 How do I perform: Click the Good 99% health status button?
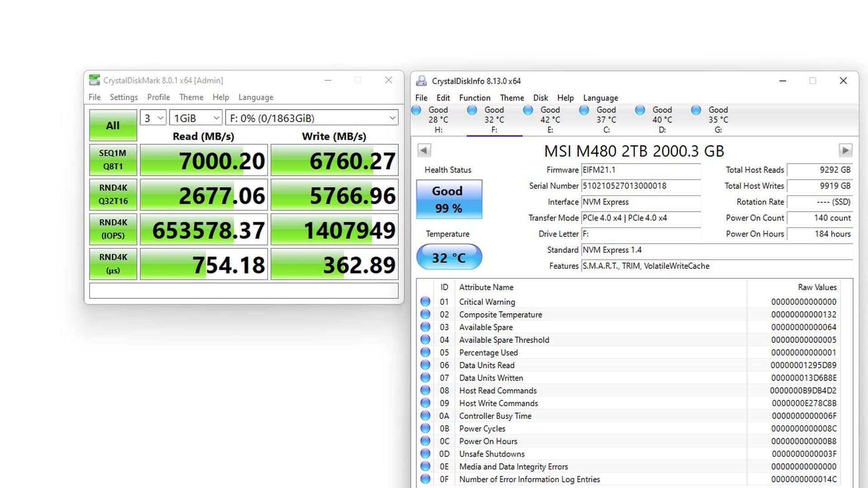[448, 199]
